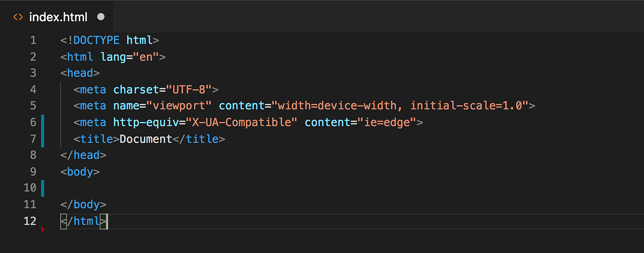Click the "viewport" name attribute value

point(179,106)
